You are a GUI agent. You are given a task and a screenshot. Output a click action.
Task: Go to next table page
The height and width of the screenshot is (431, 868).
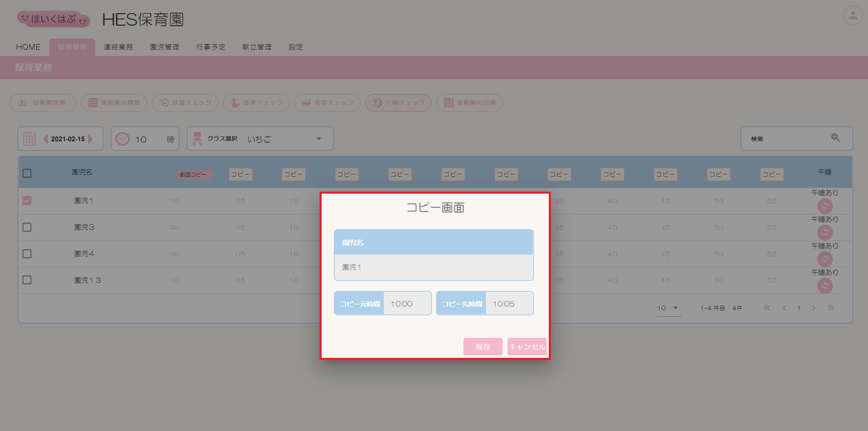pos(814,308)
